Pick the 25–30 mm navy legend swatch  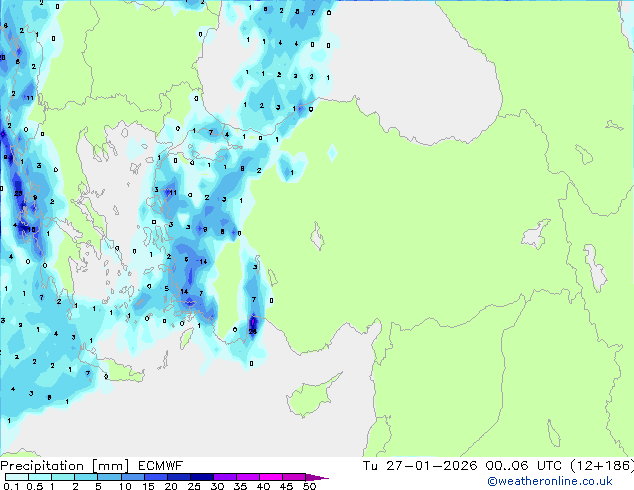tap(201, 477)
